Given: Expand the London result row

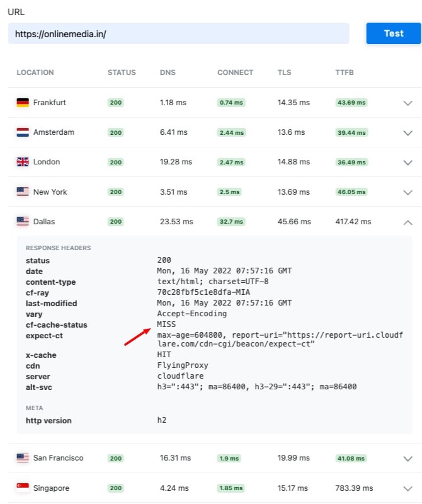Looking at the screenshot, I should pos(408,163).
